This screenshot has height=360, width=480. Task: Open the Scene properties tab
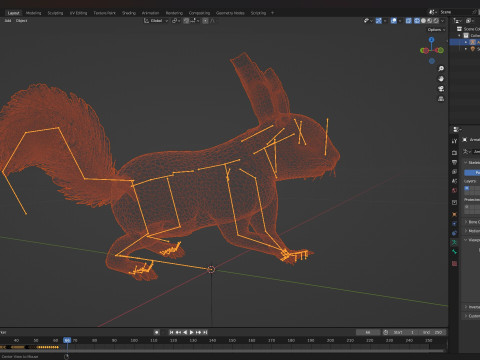point(454,181)
